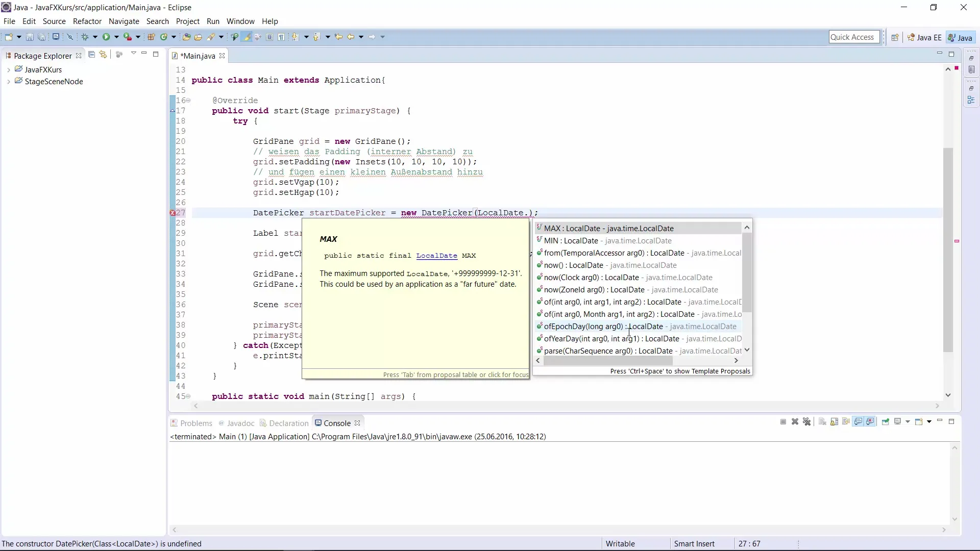Expand the StageSceneNode project tree
Viewport: 980px width, 551px height.
click(9, 82)
